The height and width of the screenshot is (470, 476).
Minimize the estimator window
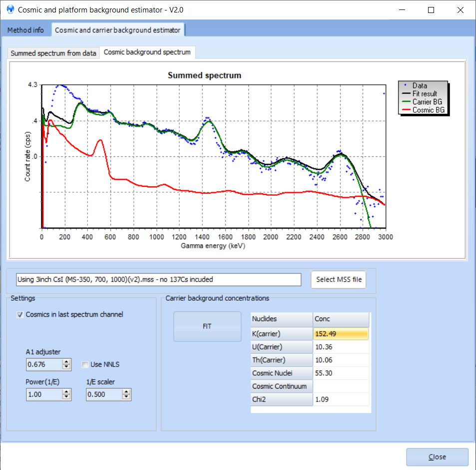[x=403, y=10]
